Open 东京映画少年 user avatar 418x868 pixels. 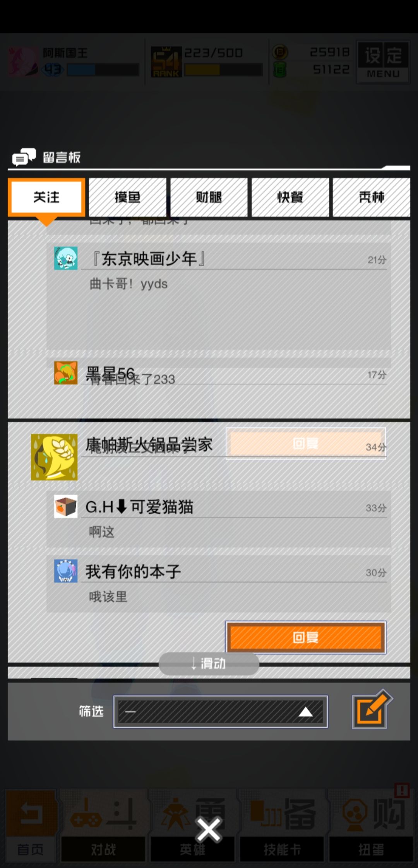pyautogui.click(x=66, y=258)
